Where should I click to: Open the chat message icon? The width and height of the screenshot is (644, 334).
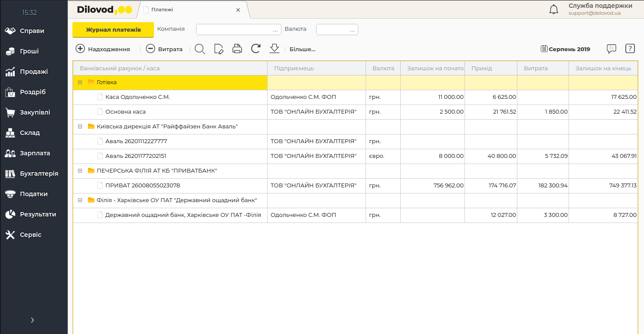click(611, 49)
